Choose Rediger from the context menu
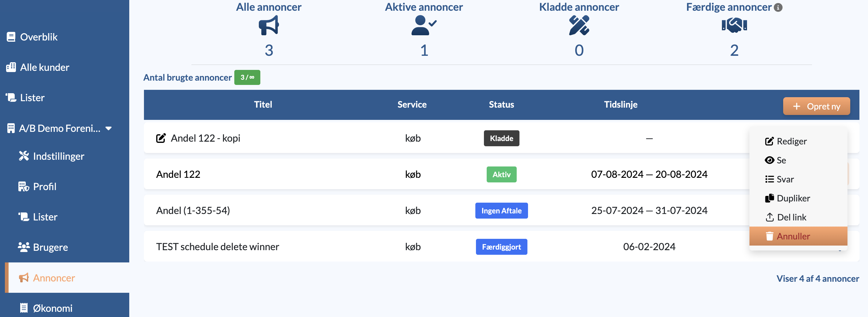Viewport: 868px width, 317px height. click(x=798, y=141)
